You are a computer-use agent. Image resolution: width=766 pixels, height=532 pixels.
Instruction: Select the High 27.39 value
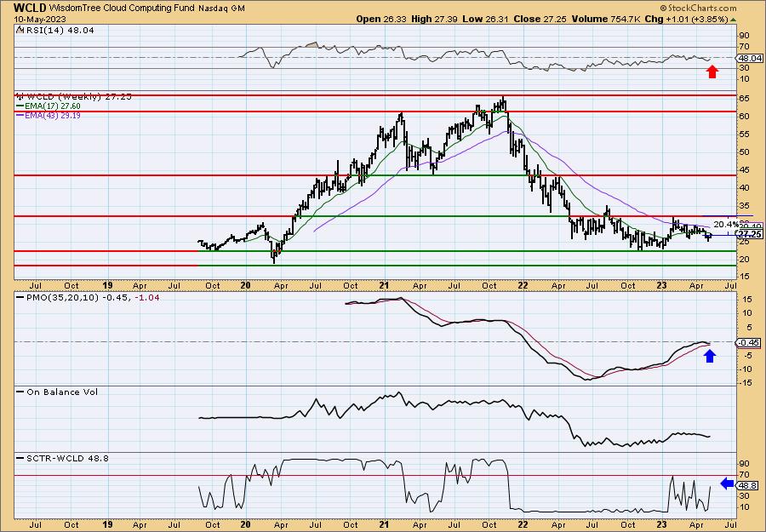coord(434,19)
